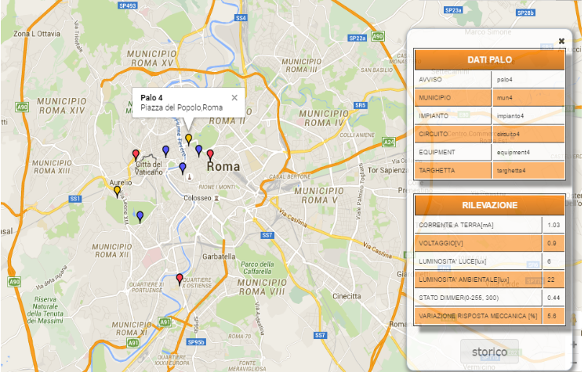Image resolution: width=588 pixels, height=372 pixels.
Task: Click the Palo 4 popup title
Action: click(x=151, y=98)
